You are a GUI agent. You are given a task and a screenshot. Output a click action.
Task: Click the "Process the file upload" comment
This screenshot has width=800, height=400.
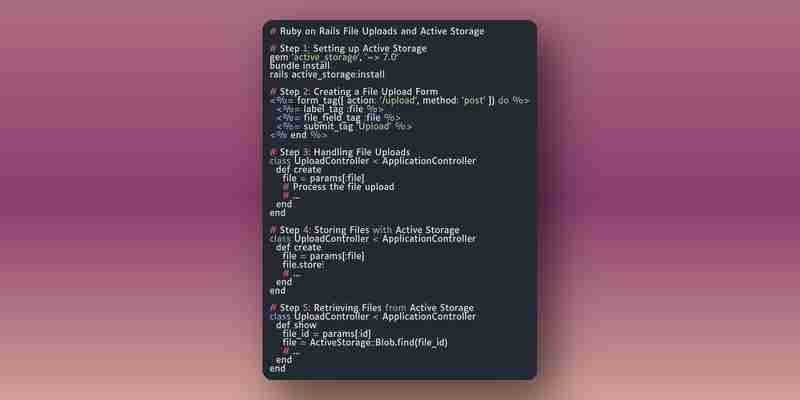pos(338,187)
